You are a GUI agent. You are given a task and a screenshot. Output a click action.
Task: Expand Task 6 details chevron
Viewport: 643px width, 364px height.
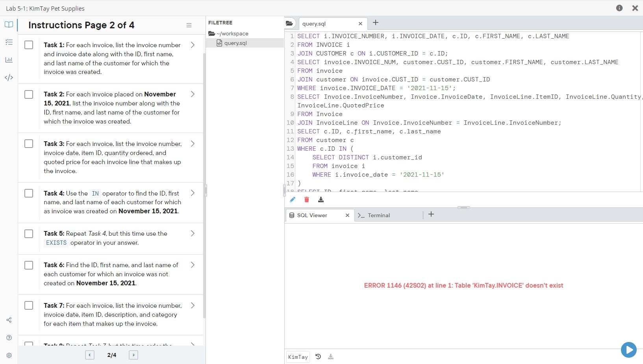193,265
